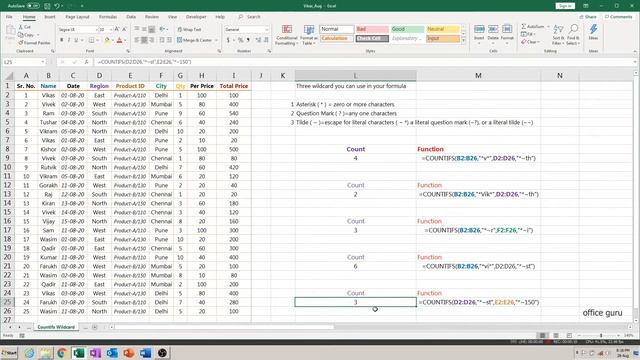The width and height of the screenshot is (640, 360).
Task: Switch to the Insert ribbon tab
Action: [x=50, y=17]
